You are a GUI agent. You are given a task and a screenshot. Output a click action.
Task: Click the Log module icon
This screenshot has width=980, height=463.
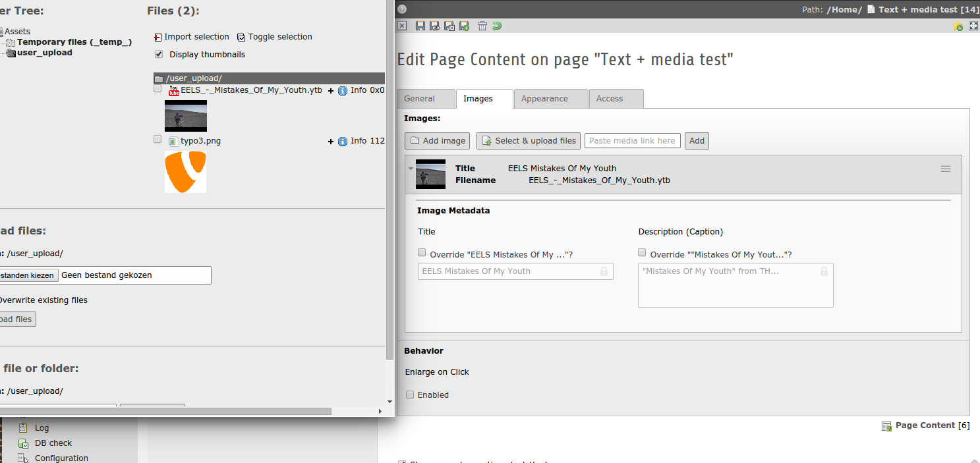point(24,428)
